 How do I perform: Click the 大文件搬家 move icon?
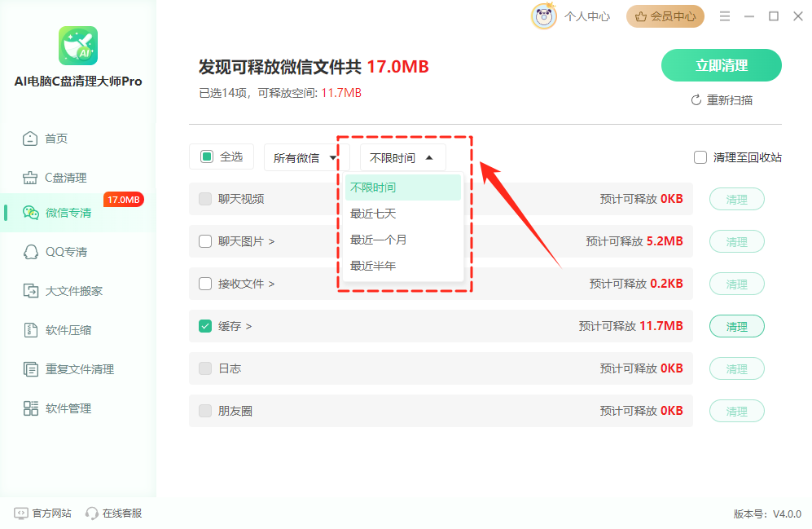click(x=31, y=291)
